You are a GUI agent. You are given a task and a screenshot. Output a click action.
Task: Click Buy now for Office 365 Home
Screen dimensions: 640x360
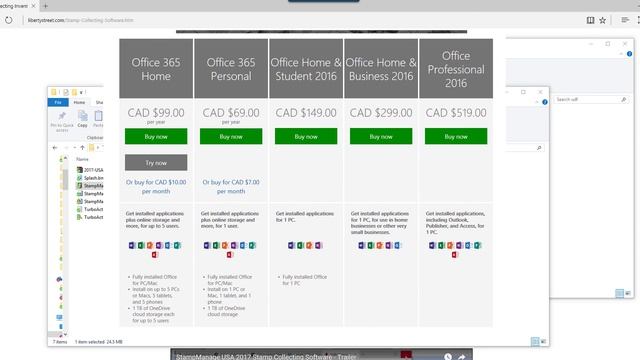156,136
